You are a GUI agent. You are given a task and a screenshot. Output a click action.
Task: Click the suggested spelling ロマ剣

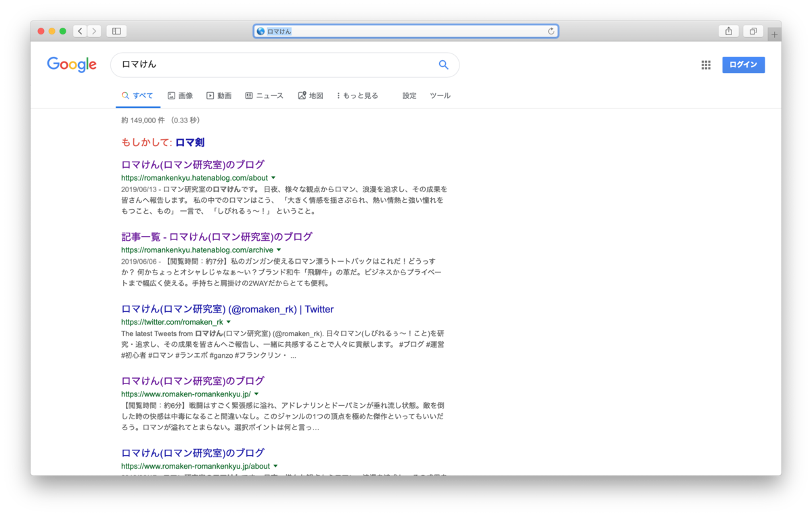coord(190,143)
